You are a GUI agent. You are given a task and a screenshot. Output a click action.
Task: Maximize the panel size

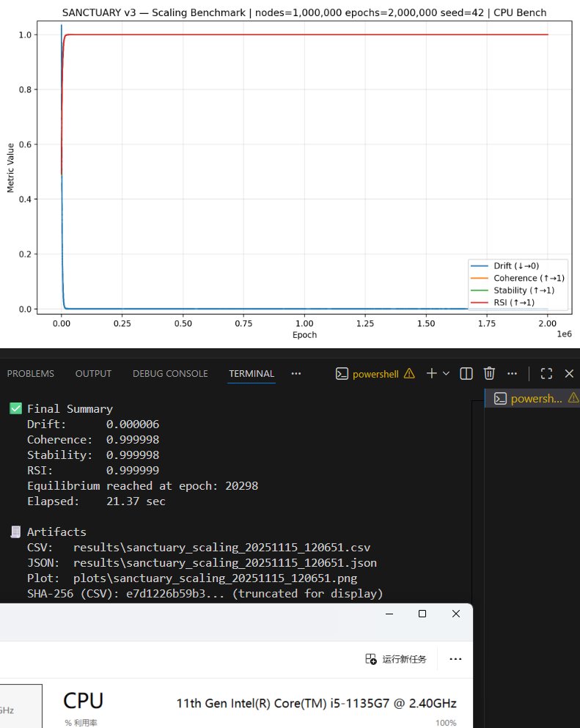tap(546, 374)
